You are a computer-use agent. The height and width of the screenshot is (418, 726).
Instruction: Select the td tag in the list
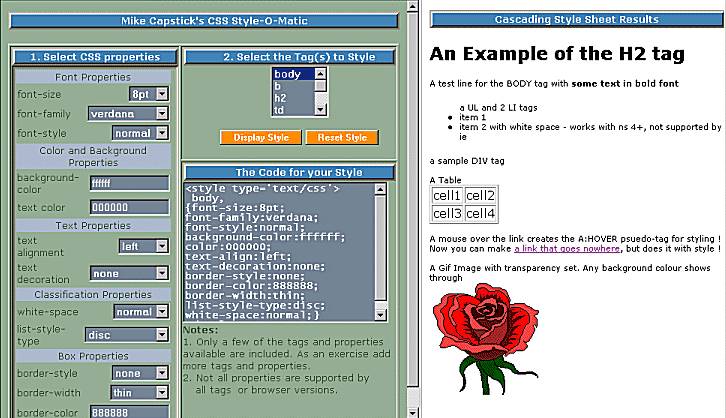[x=294, y=110]
